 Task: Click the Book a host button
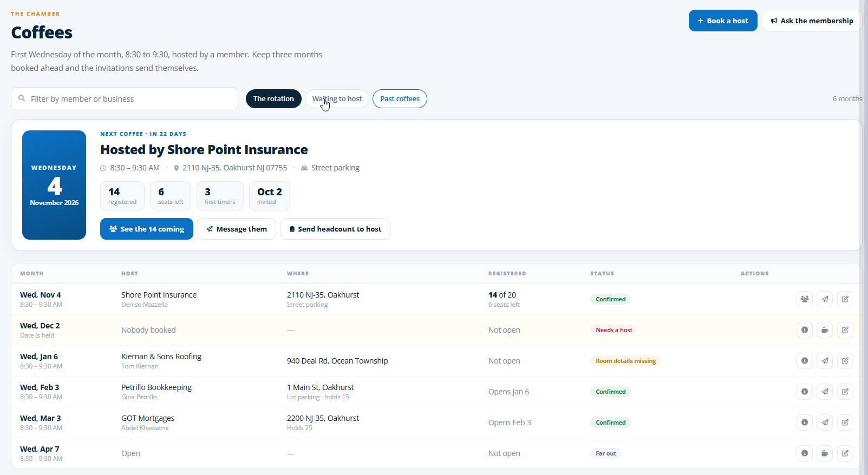pos(723,21)
